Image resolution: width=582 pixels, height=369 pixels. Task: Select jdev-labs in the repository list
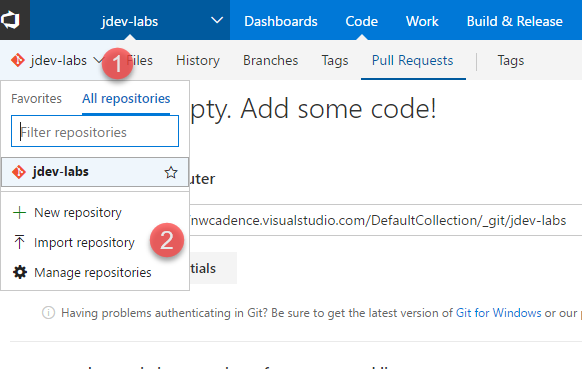pos(95,172)
